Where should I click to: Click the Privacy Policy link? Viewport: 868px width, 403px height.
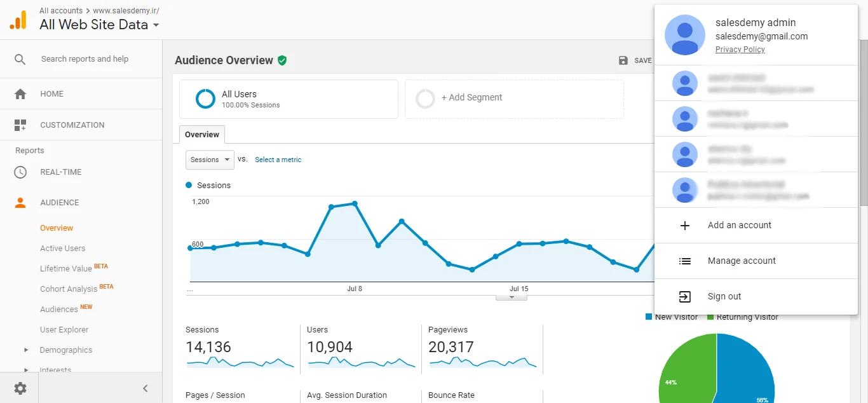point(740,50)
